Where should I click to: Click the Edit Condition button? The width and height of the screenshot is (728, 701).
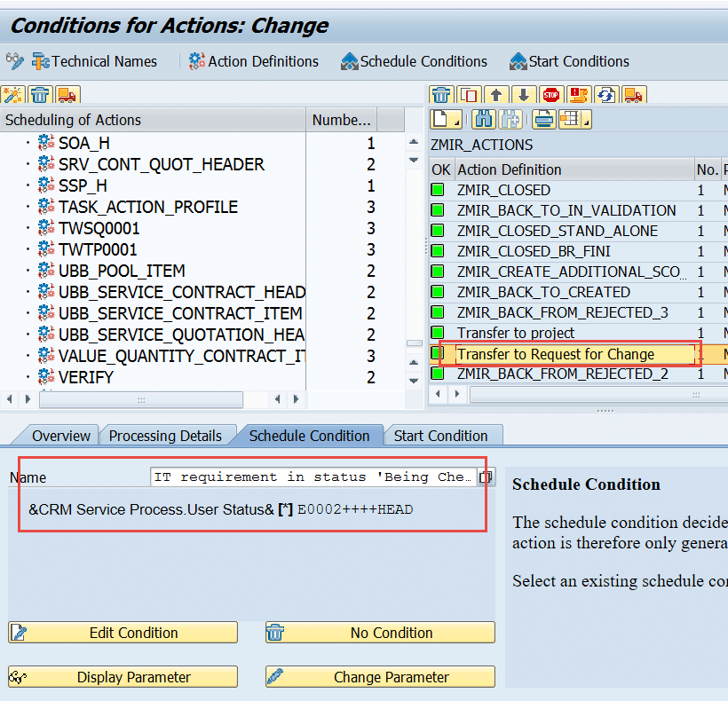point(123,633)
